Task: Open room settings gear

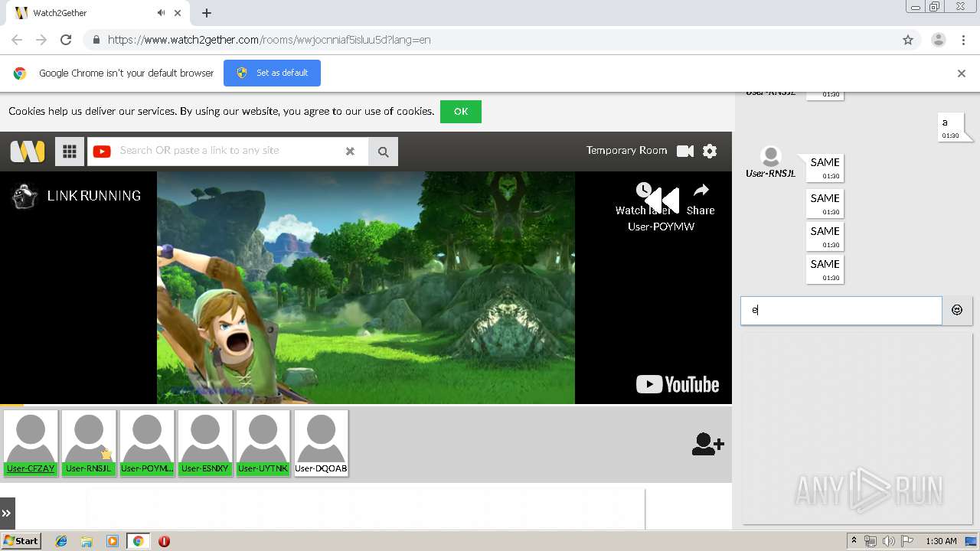Action: 710,151
